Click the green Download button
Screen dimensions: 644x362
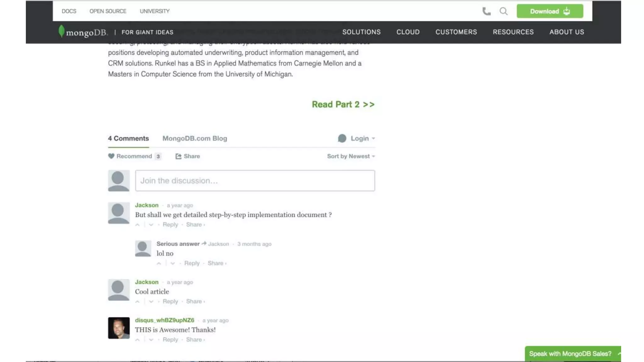tap(550, 11)
